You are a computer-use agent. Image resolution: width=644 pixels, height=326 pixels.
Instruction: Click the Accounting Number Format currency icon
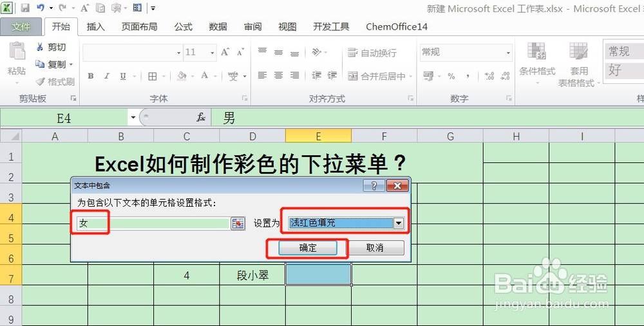428,76
